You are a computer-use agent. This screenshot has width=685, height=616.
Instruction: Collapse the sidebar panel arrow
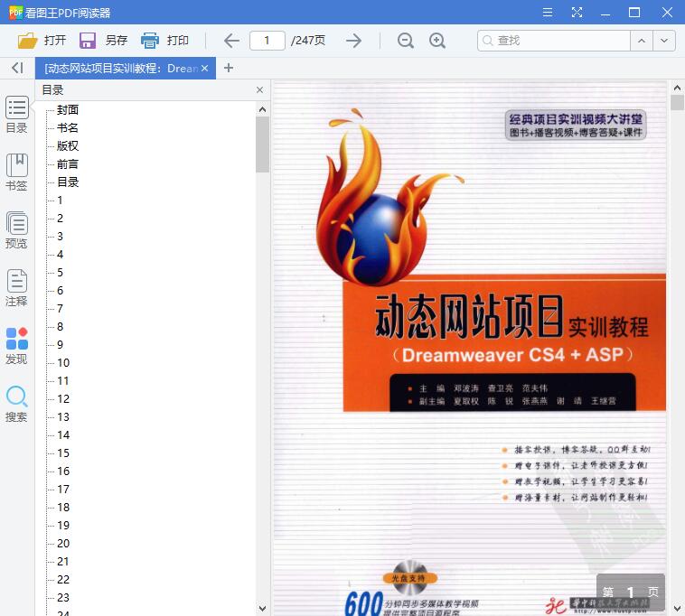(17, 68)
